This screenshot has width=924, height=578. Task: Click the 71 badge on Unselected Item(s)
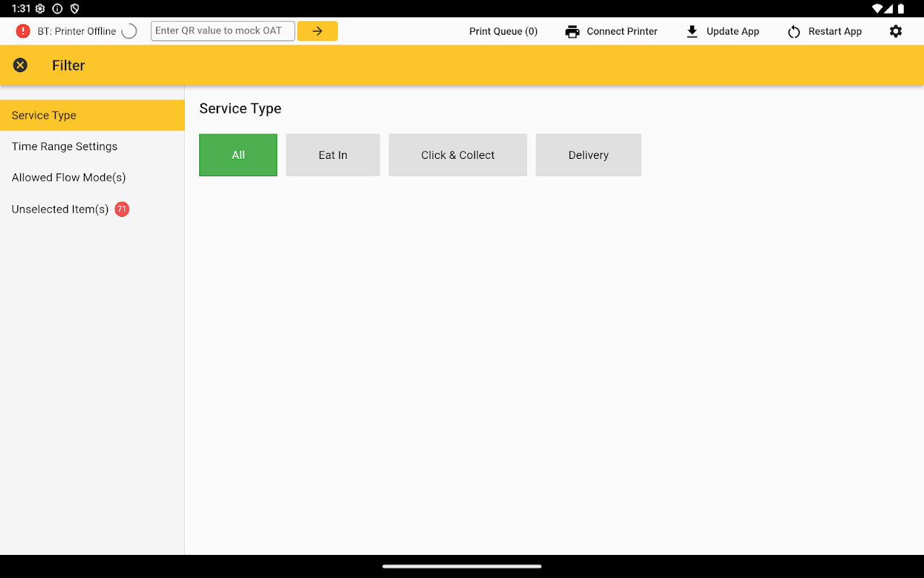122,209
